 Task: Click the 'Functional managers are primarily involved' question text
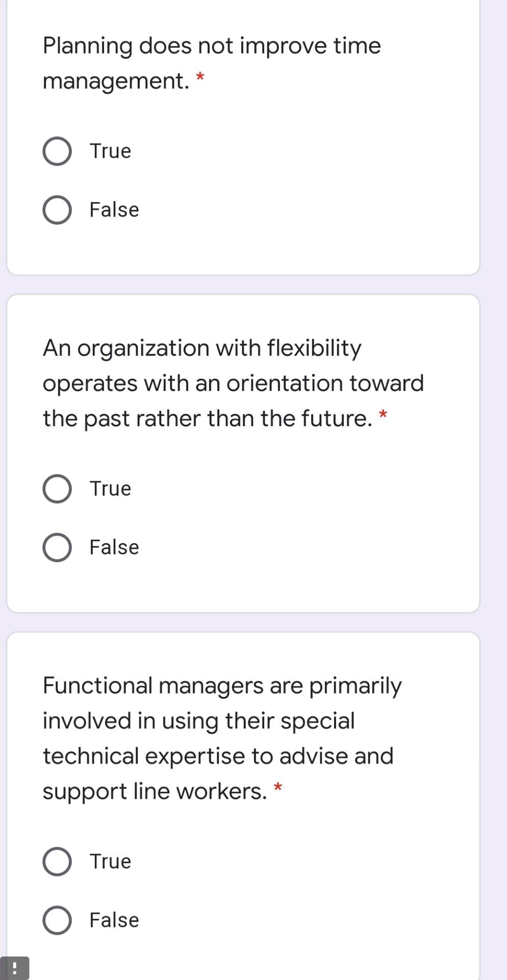click(222, 738)
